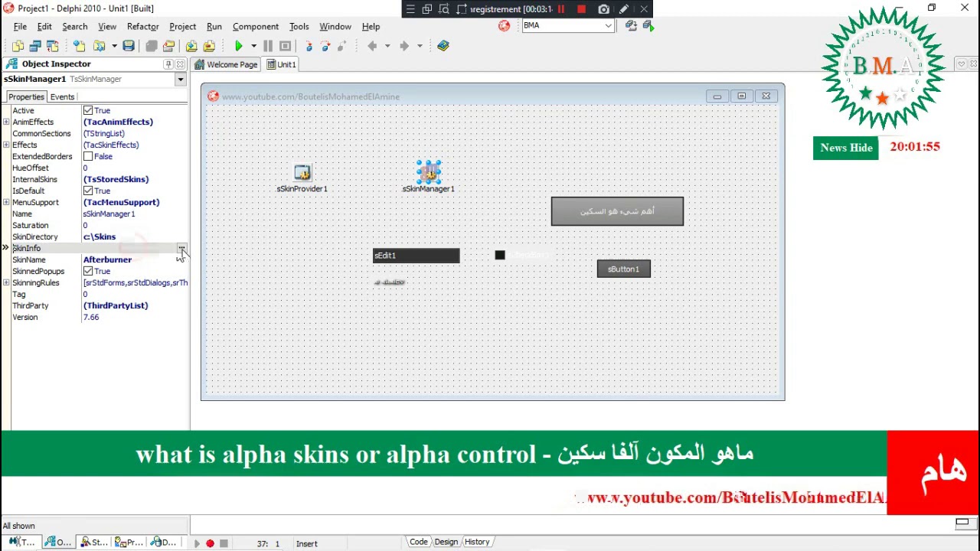
Task: Open the Forward history dropdown arrow
Action: tap(420, 46)
